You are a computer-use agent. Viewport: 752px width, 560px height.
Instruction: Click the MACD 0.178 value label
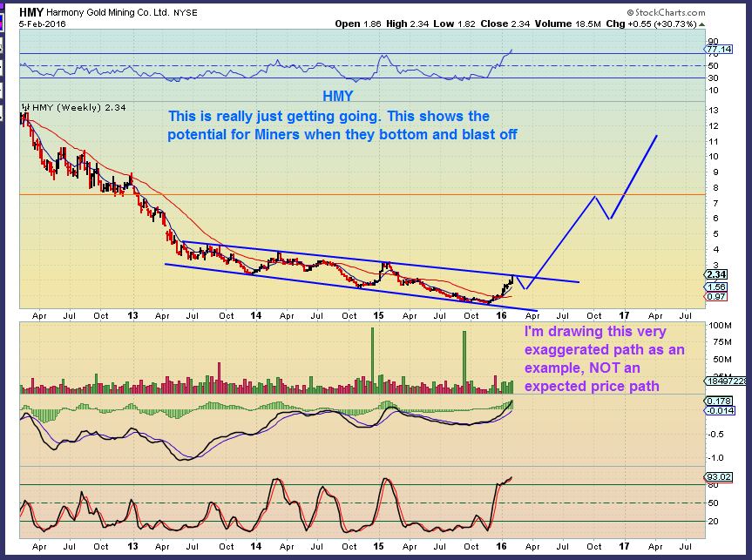(x=719, y=401)
